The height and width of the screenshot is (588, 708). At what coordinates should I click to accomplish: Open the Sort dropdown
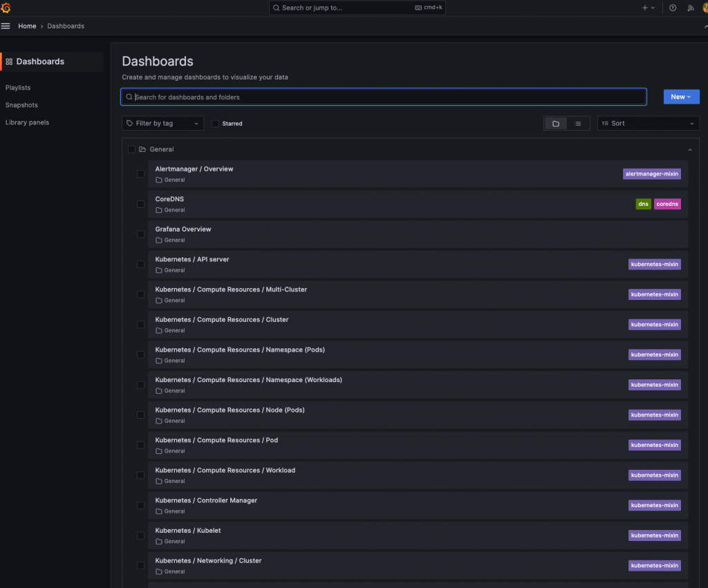[x=648, y=124]
